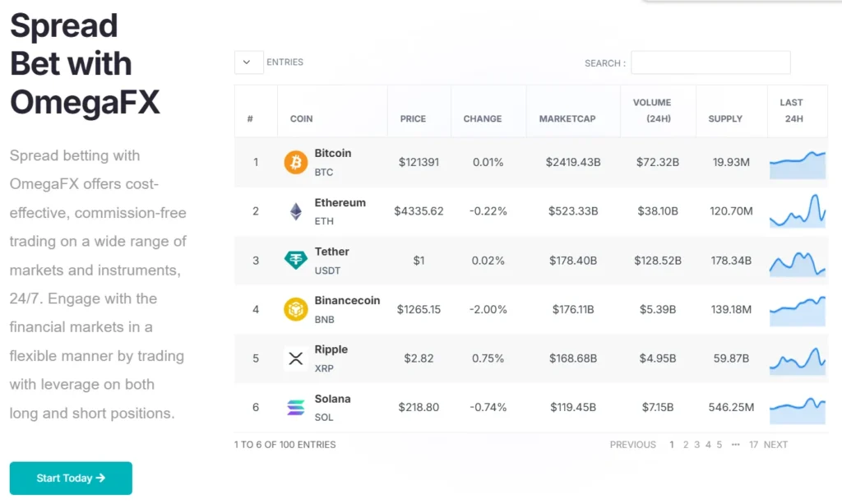Open the entries count dropdown
The width and height of the screenshot is (842, 504).
248,62
